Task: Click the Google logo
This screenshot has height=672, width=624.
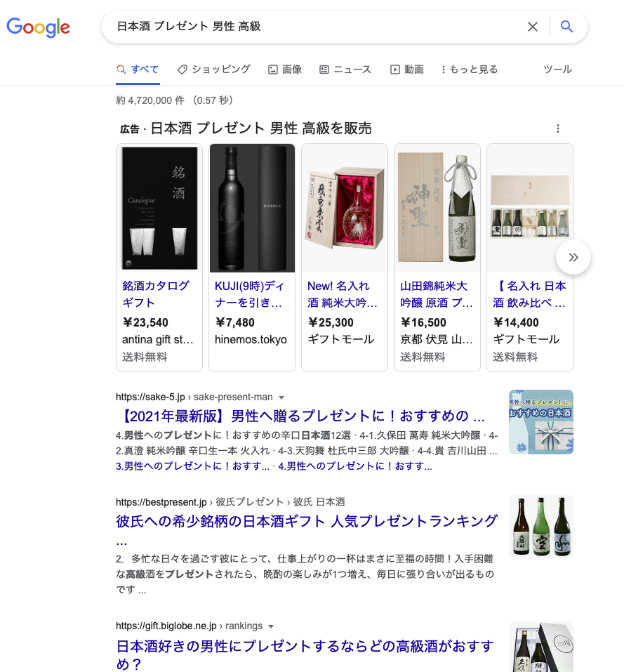Action: coord(38,27)
